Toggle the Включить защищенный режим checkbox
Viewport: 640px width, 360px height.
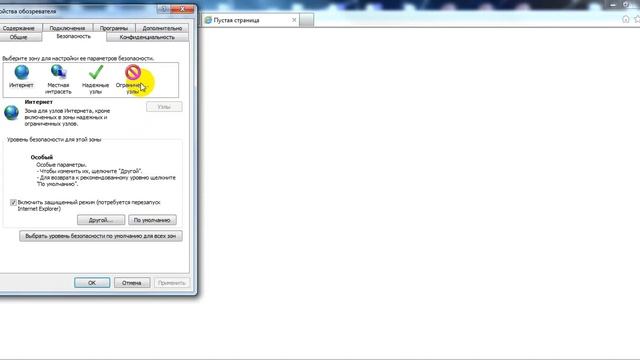[x=13, y=202]
